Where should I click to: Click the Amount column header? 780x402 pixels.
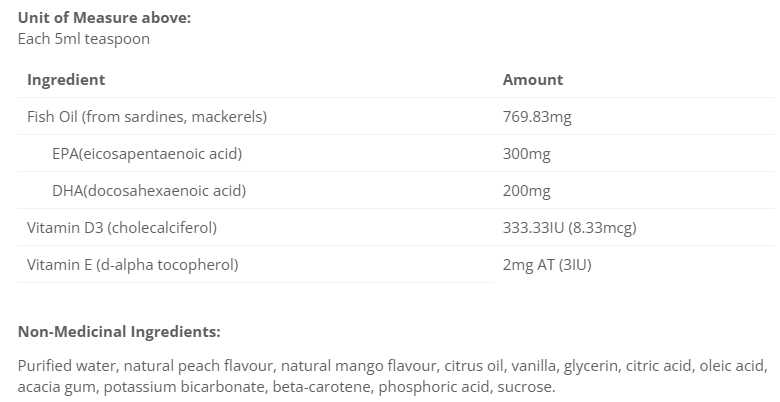point(532,80)
